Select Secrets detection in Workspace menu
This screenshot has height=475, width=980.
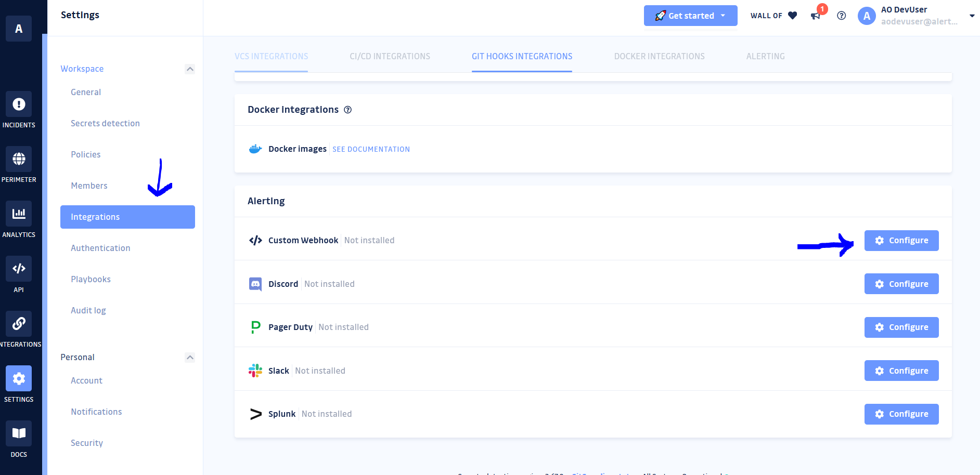coord(105,123)
